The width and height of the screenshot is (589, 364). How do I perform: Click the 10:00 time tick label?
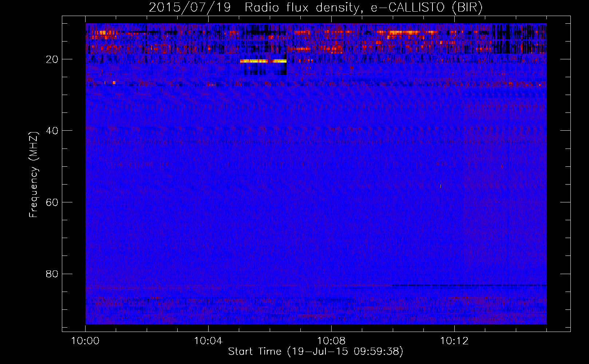click(x=86, y=341)
